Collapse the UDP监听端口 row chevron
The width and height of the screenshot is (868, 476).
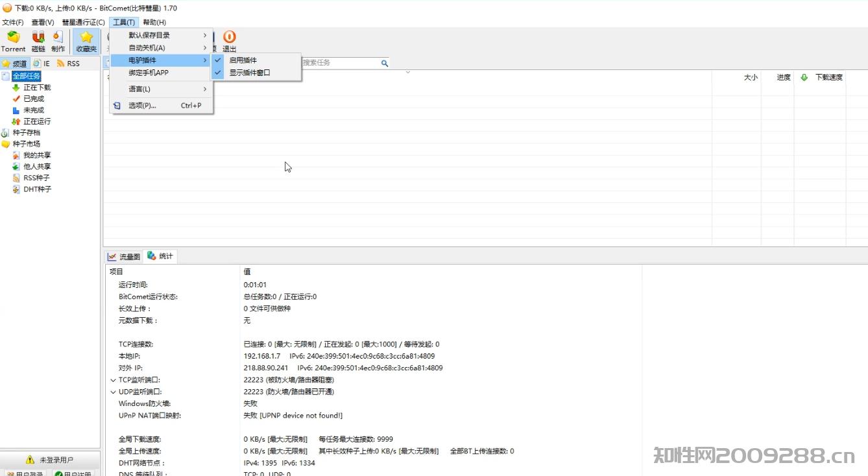click(x=114, y=392)
